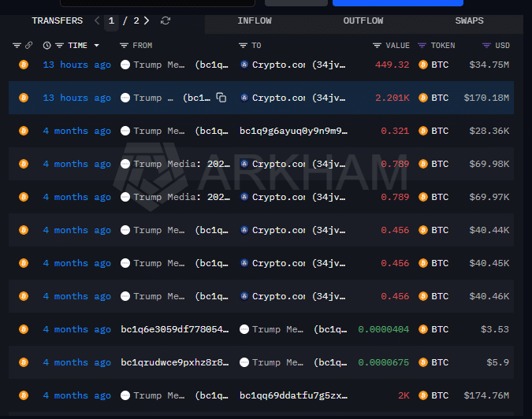Switch to the INFLOW tab
Image resolution: width=532 pixels, height=419 pixels.
coord(255,21)
